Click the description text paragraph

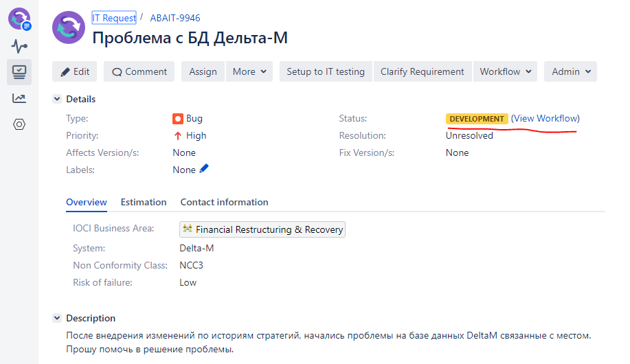[x=328, y=342]
